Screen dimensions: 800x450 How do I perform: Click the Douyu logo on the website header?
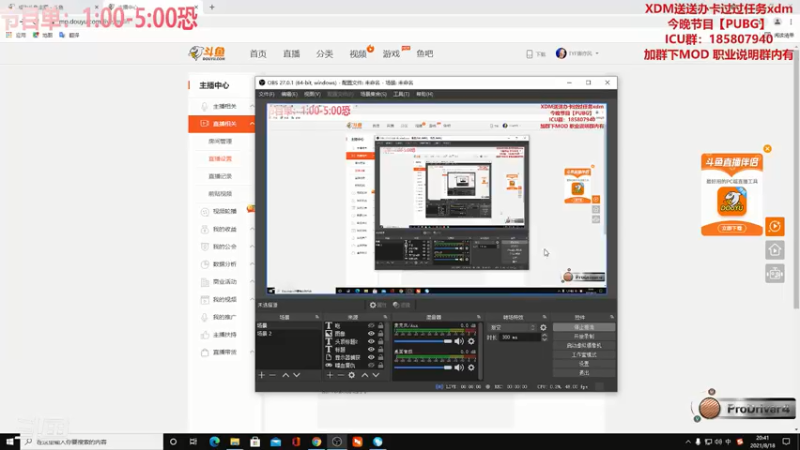coord(207,53)
